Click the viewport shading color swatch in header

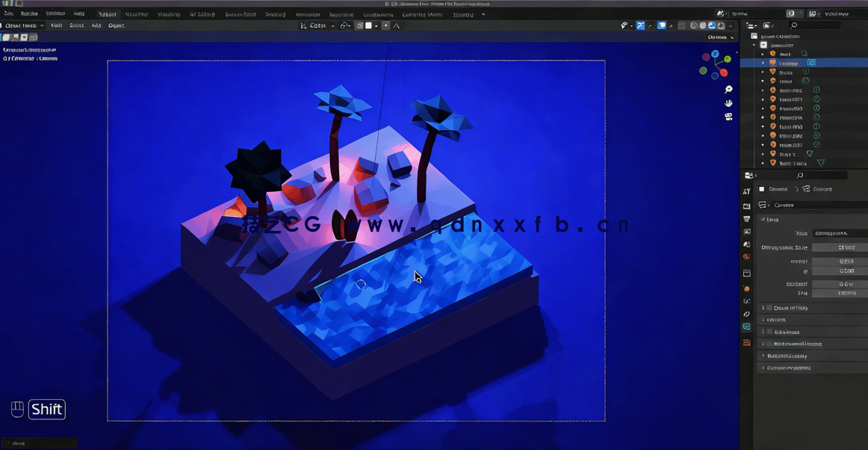[368, 25]
